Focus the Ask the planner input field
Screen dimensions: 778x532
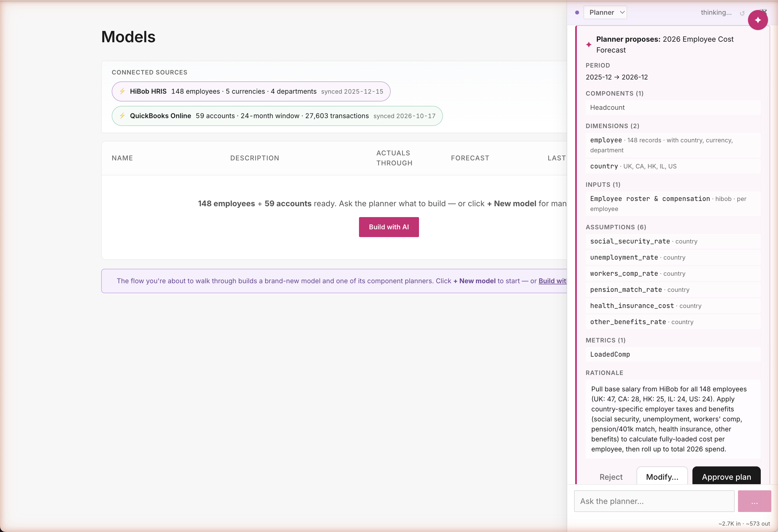pos(654,501)
